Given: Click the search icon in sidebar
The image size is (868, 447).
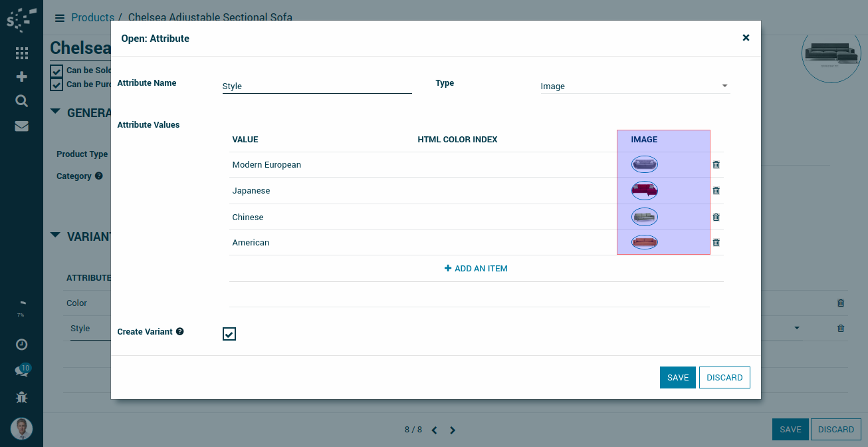Looking at the screenshot, I should pyautogui.click(x=21, y=101).
